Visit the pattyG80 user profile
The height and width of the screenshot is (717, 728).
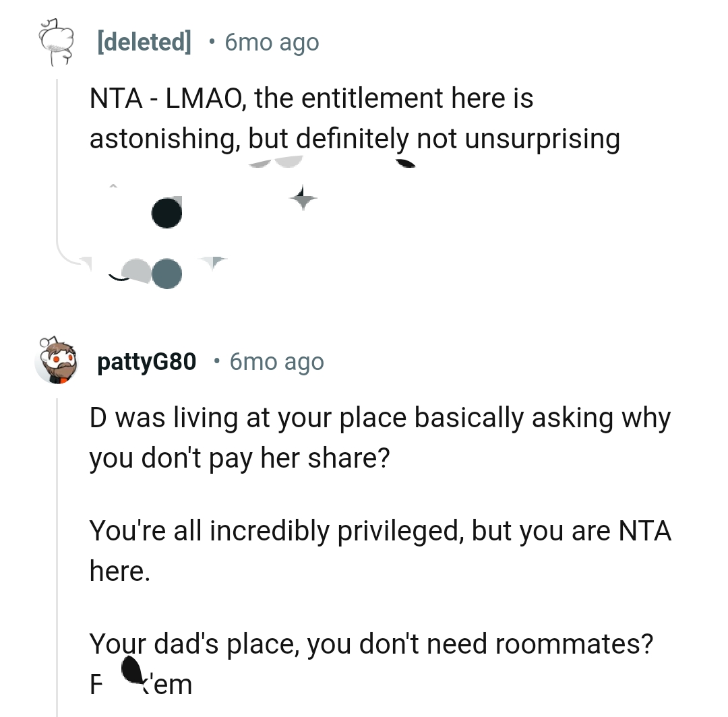click(147, 363)
